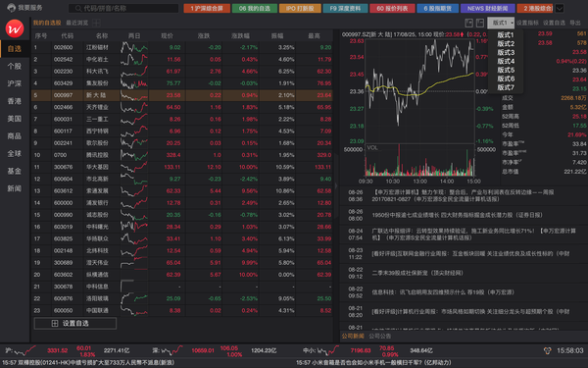Image resolution: width=588 pixels, height=368 pixels.
Task: Click the second layout panel icon
Action: pos(480,23)
